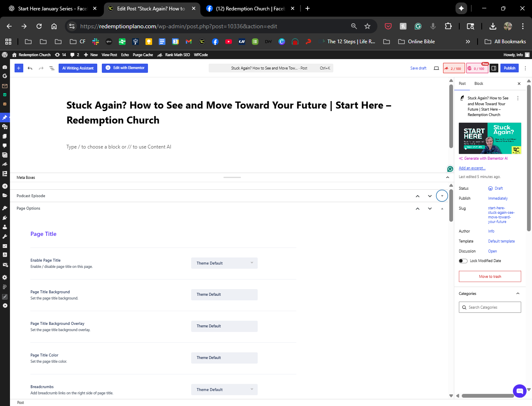Open the editor options three-dot menu

525,68
